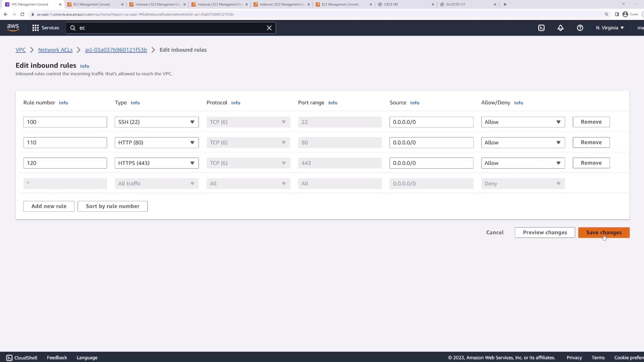Navigate to Network ACLs breadcrumb link
Image resolution: width=644 pixels, height=362 pixels.
(x=55, y=50)
